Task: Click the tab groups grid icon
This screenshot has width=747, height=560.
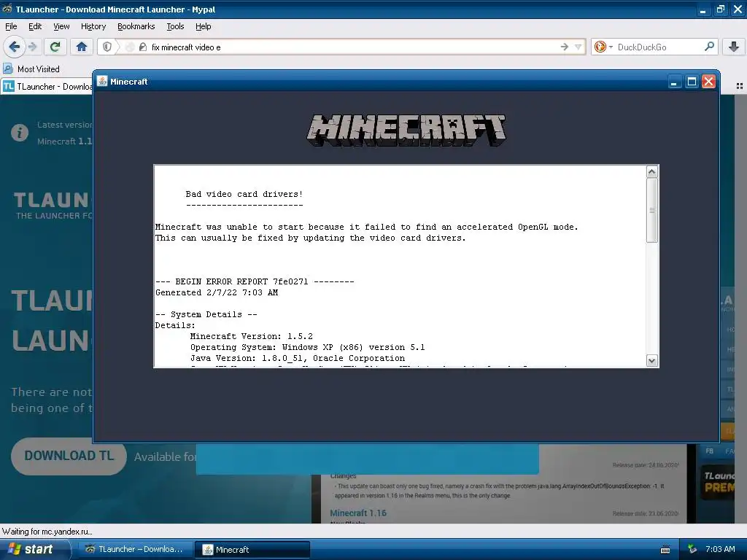Action: click(740, 86)
